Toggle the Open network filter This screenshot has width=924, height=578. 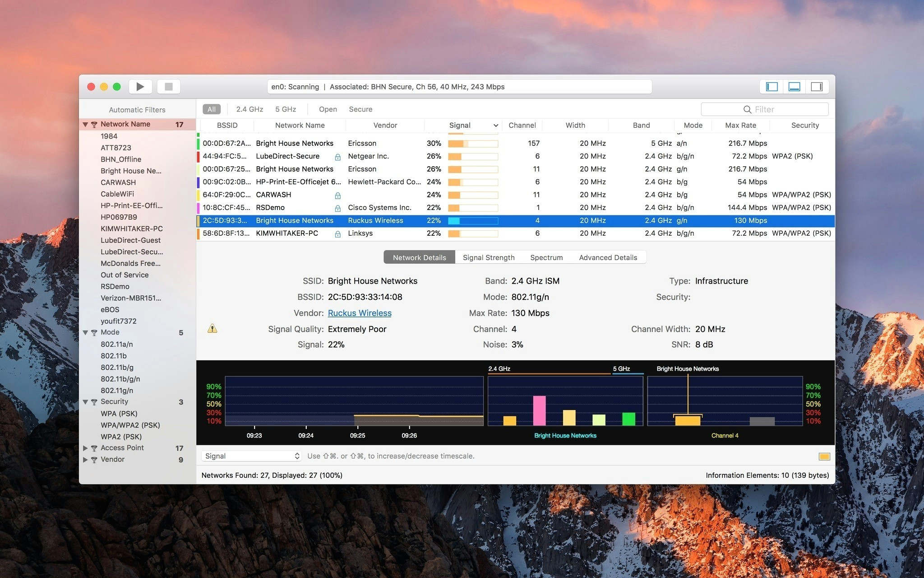(x=327, y=108)
